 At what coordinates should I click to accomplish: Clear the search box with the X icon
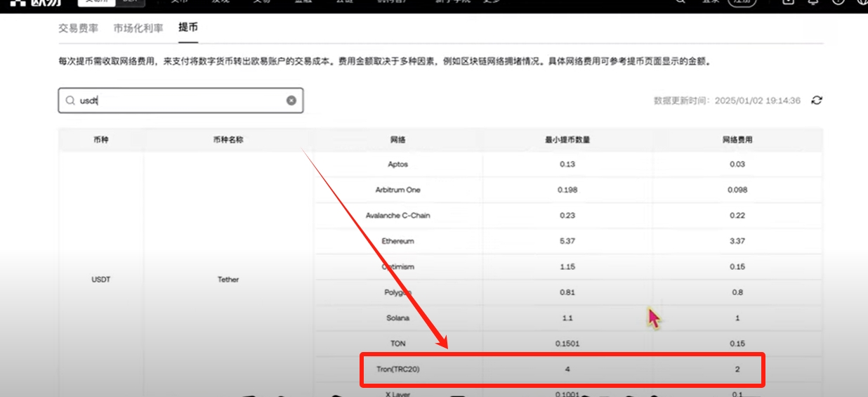pos(291,100)
